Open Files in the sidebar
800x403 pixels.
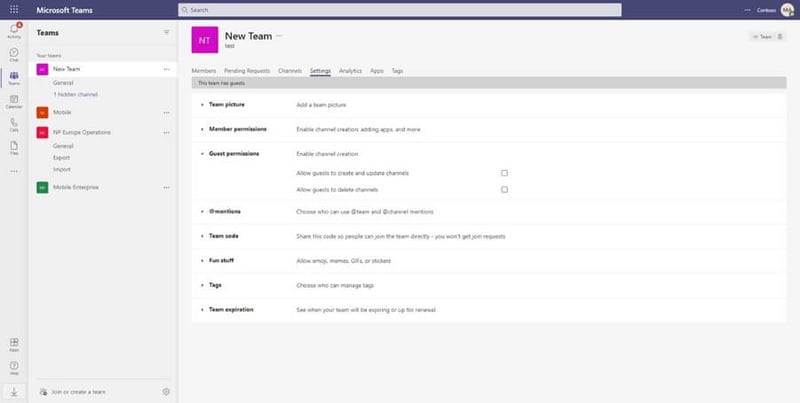[14, 148]
